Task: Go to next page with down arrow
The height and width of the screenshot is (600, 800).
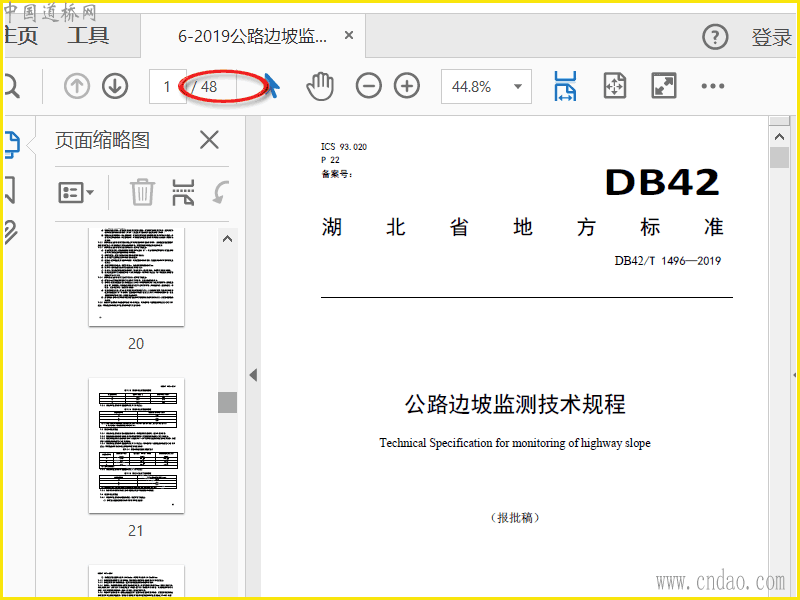Action: coord(115,86)
